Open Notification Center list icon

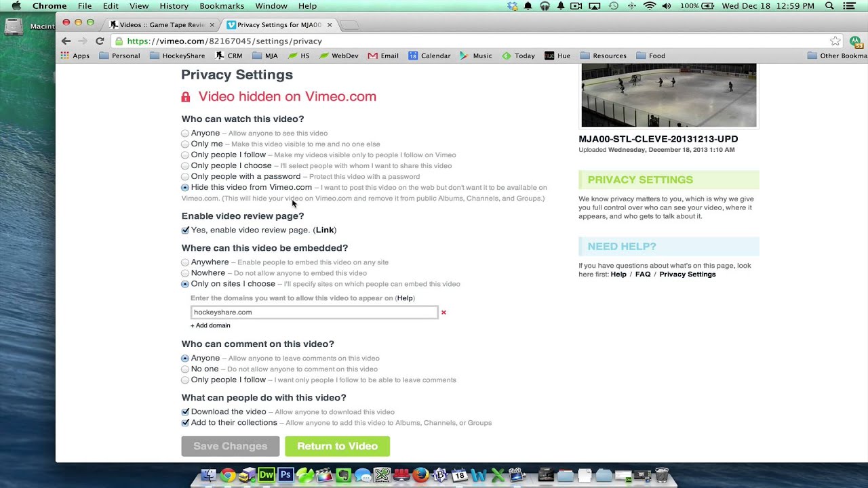849,6
